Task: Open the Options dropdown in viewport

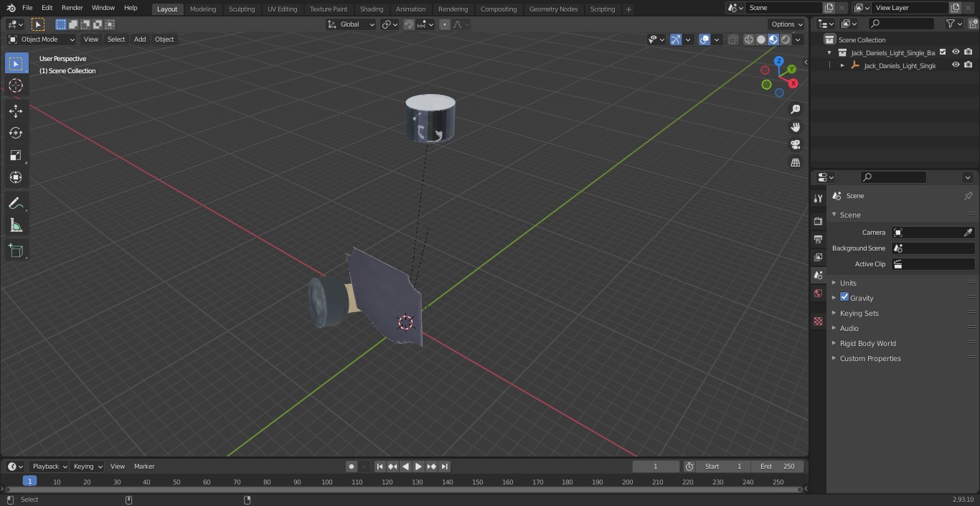Action: point(787,24)
